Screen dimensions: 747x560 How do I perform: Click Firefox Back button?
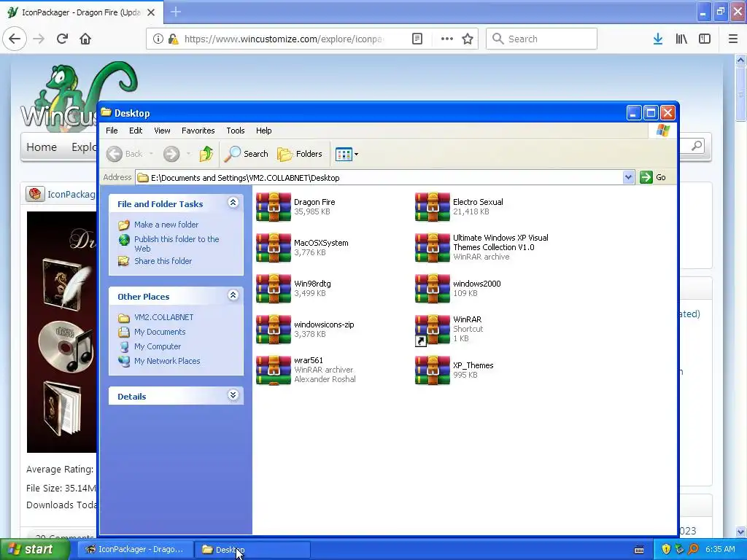(x=15, y=39)
